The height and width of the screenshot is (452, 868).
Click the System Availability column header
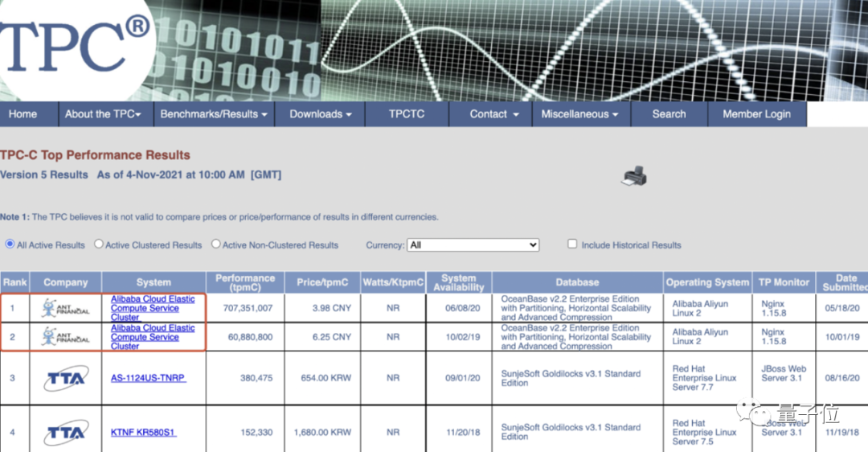458,282
